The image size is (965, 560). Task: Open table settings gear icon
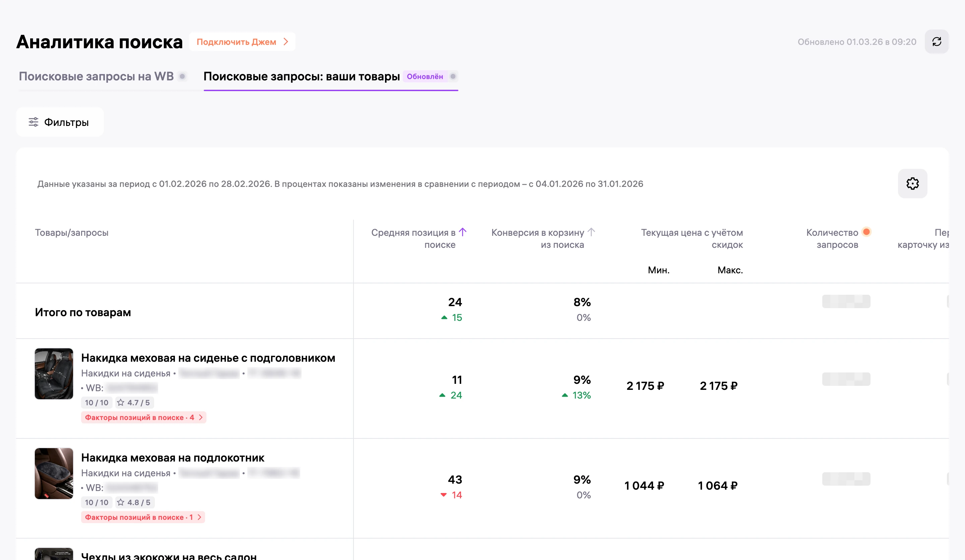point(912,184)
